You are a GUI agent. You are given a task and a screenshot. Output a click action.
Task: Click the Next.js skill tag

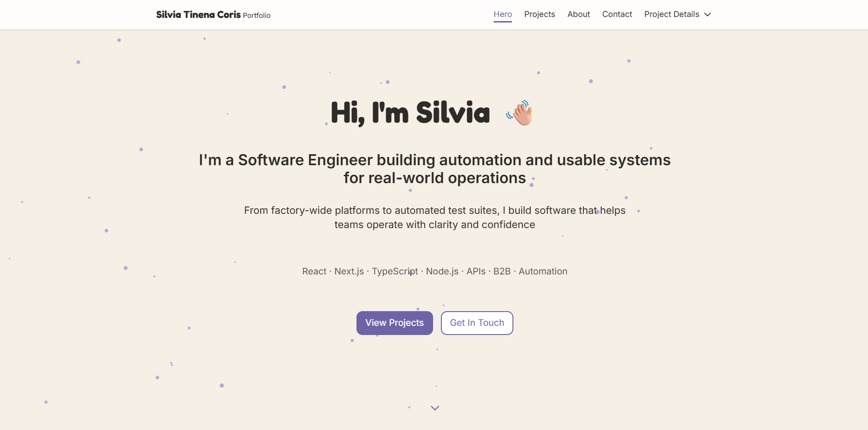pos(349,271)
